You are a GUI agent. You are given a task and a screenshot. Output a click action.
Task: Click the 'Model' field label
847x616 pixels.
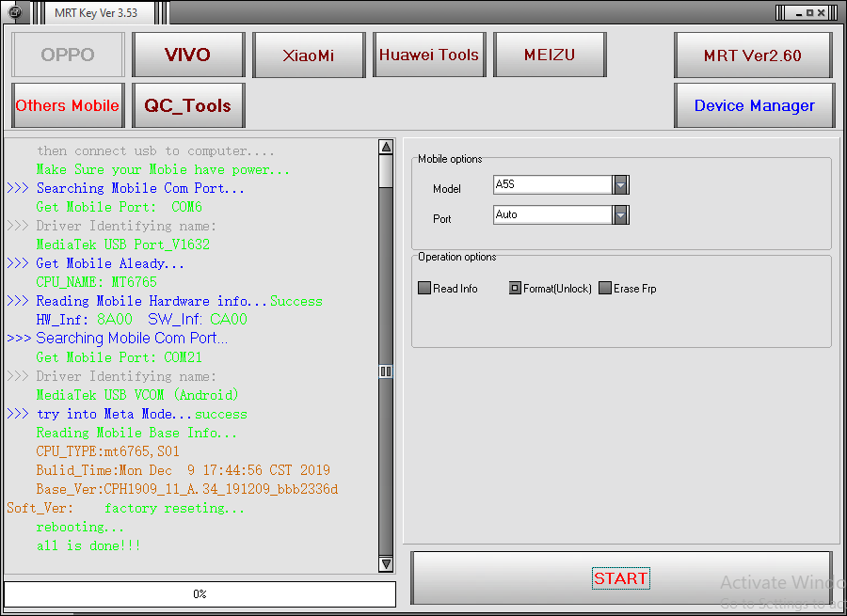[x=447, y=189]
